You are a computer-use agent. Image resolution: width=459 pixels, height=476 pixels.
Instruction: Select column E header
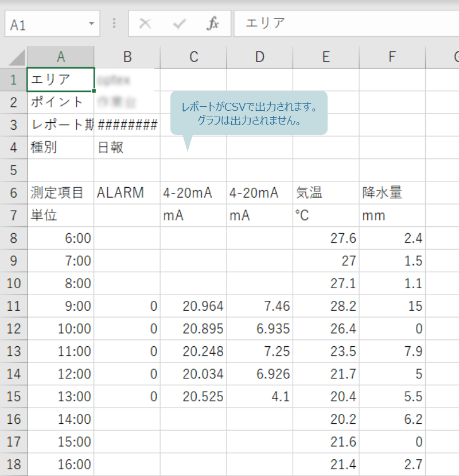pyautogui.click(x=326, y=57)
